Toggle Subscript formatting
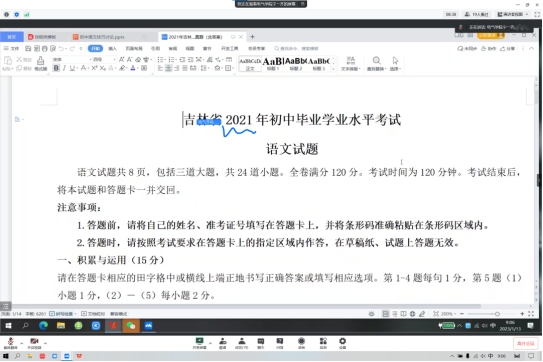 [103, 68]
